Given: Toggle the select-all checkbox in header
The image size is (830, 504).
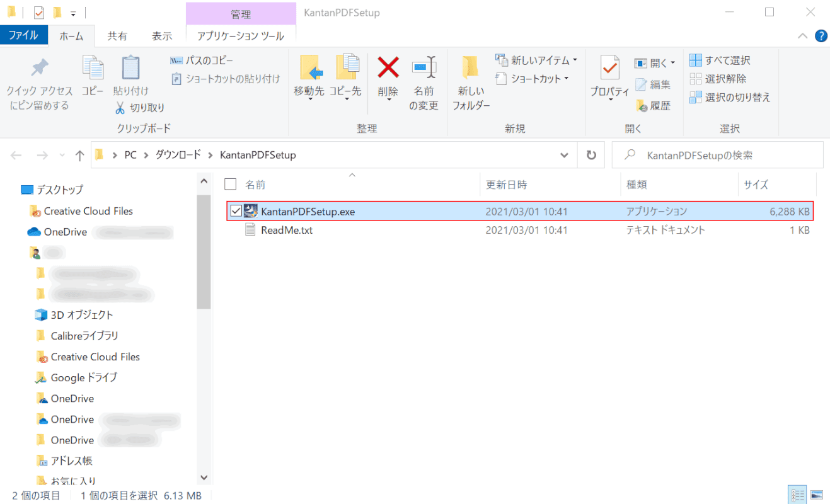Looking at the screenshot, I should coord(231,184).
